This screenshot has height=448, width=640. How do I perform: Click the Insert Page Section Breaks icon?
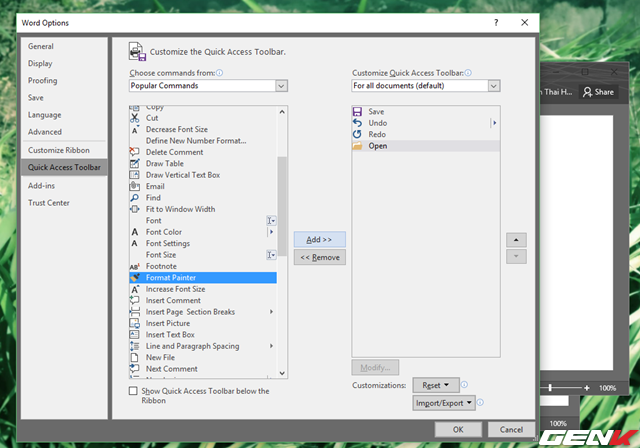(x=135, y=312)
